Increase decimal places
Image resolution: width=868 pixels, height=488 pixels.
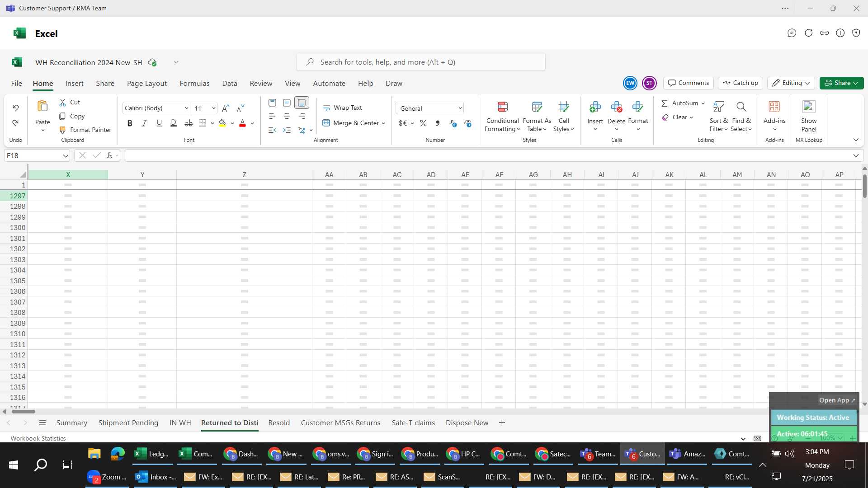pyautogui.click(x=453, y=123)
